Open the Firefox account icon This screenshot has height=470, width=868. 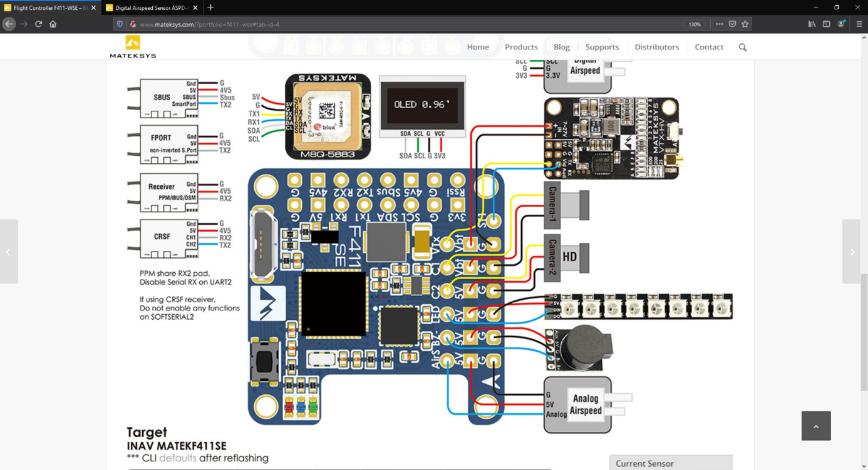(842, 24)
